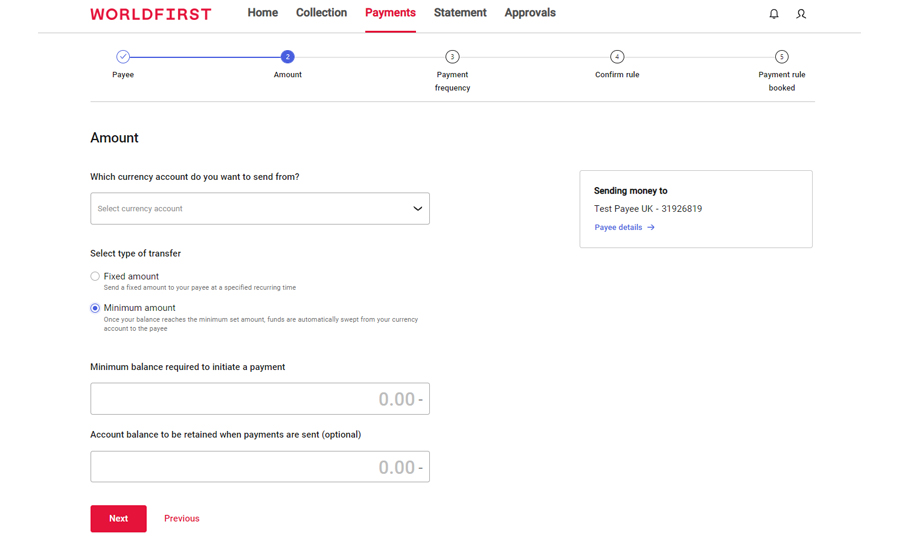Screen dimensions: 900x536
Task: Open the user profile icon
Action: 801,14
